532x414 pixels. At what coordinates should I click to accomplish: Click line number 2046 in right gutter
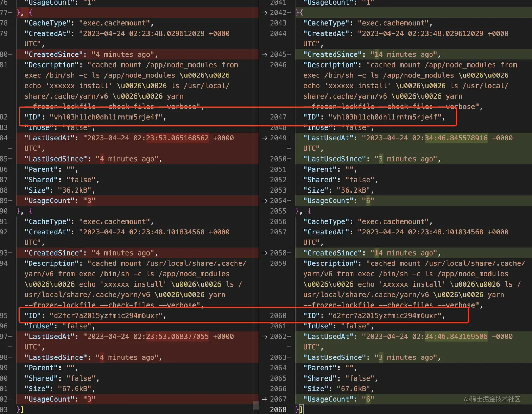point(278,65)
